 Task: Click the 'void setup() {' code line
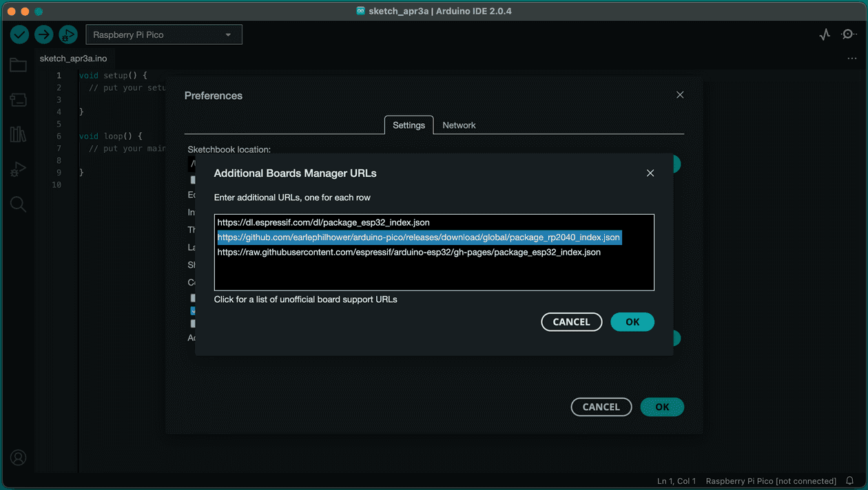click(x=113, y=76)
